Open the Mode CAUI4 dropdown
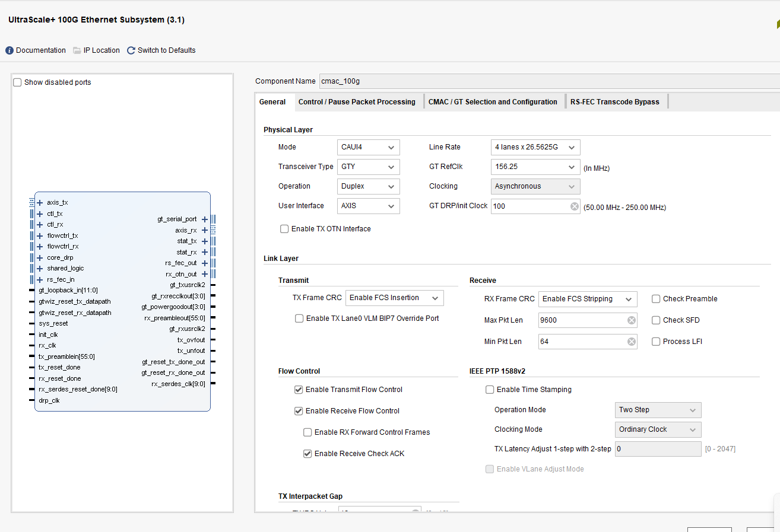 pyautogui.click(x=369, y=147)
